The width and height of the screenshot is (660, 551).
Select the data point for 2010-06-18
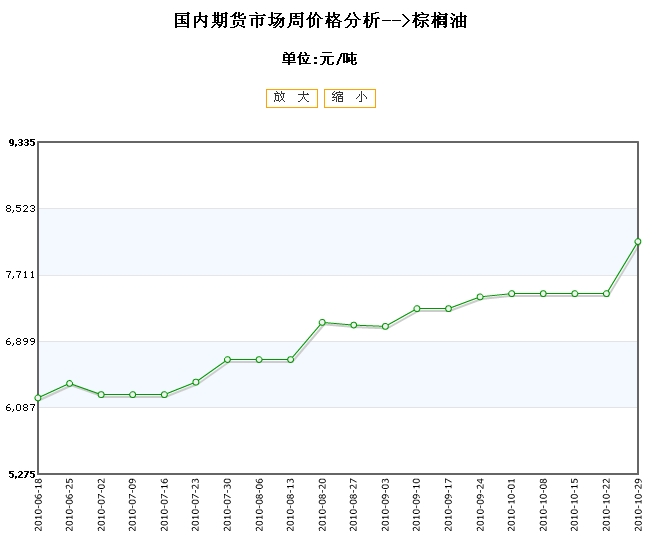38,398
